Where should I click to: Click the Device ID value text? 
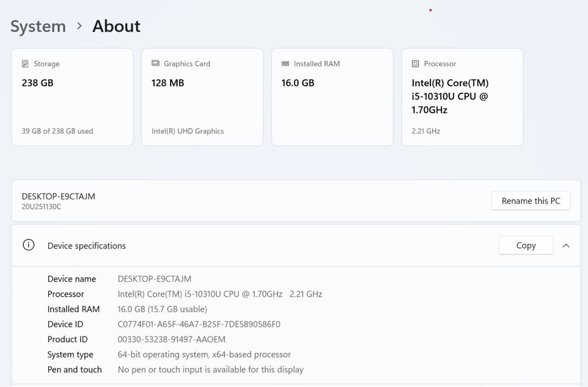tap(199, 324)
